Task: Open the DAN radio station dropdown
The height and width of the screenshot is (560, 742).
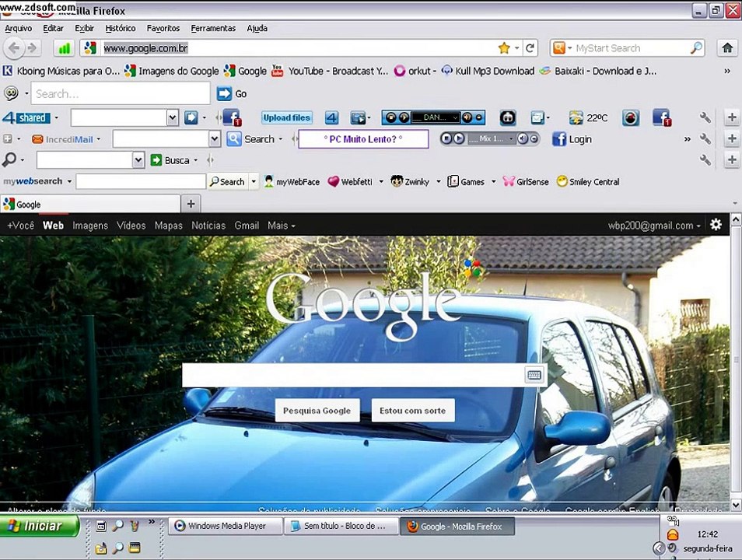Action: [455, 117]
